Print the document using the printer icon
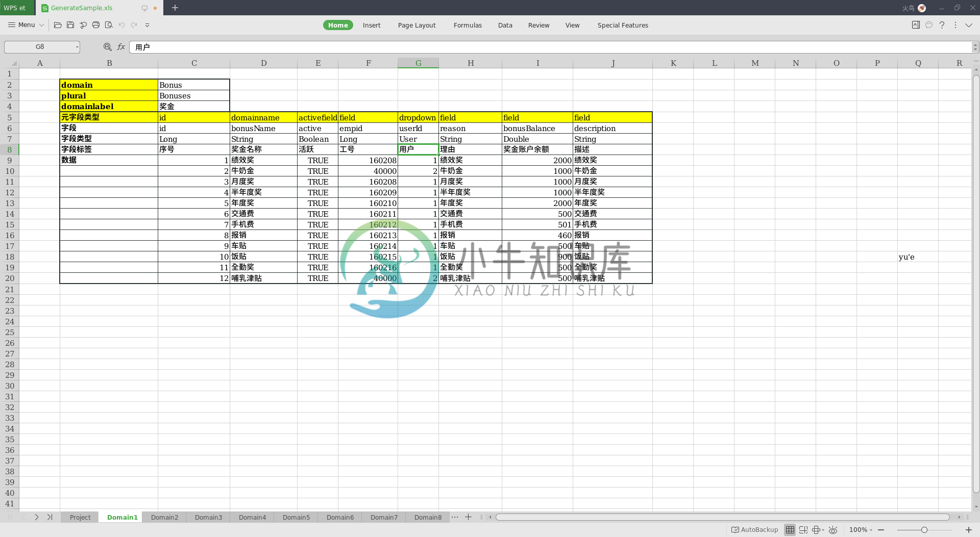980x537 pixels. (x=96, y=25)
